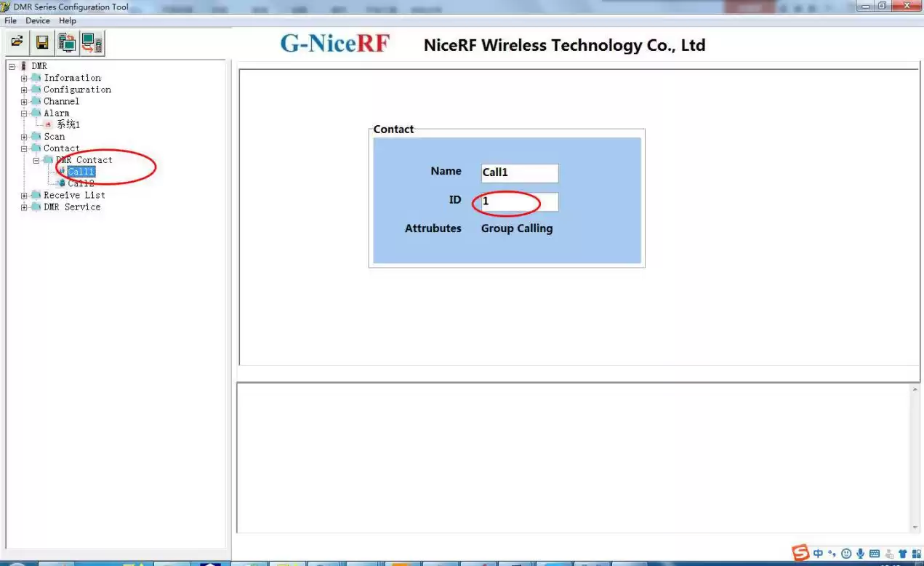Toggle the Chinese/English input mode icon
The width and height of the screenshot is (924, 566).
(x=819, y=554)
